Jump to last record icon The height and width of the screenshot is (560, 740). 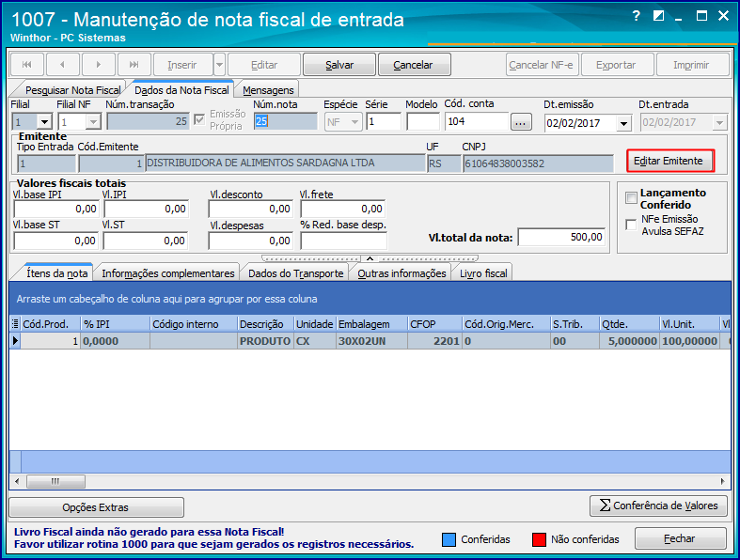pyautogui.click(x=134, y=65)
